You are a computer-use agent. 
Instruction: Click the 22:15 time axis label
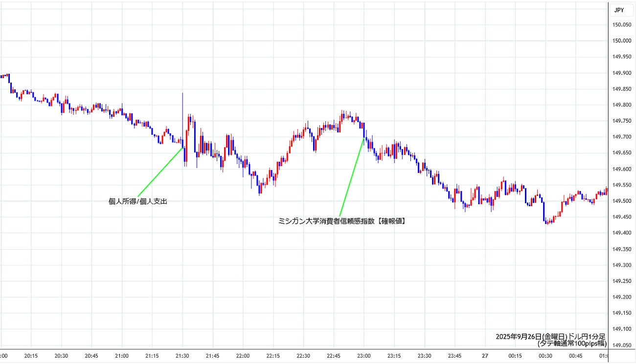(x=273, y=357)
